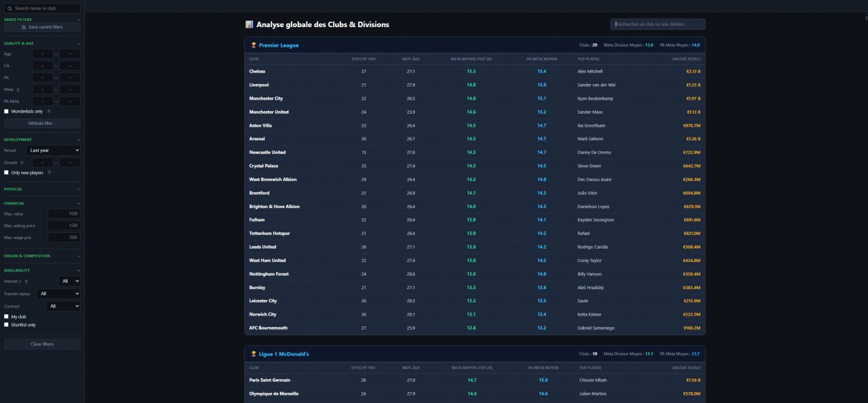Click top player Sander van der Wal
Viewport: 868px width, 403px height.
596,85
